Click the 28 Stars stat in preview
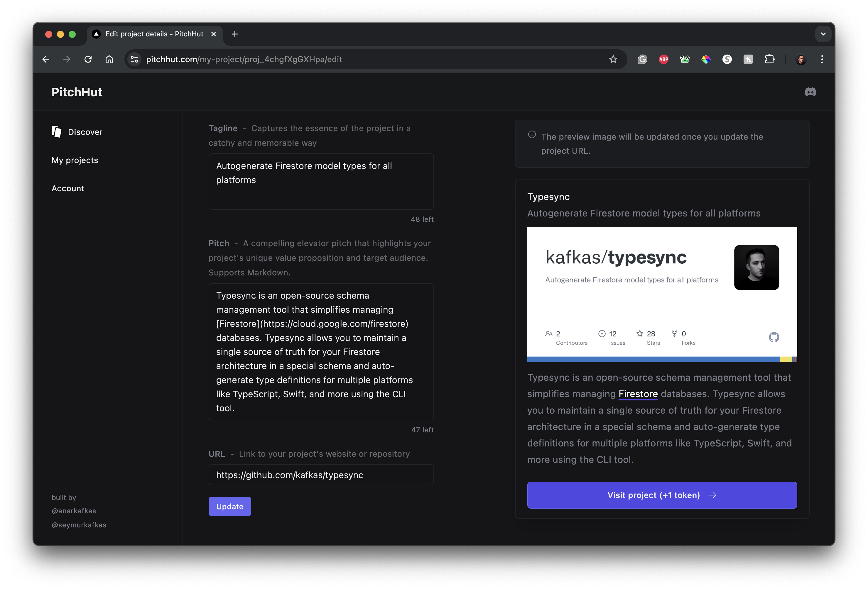The width and height of the screenshot is (868, 589). [x=648, y=337]
